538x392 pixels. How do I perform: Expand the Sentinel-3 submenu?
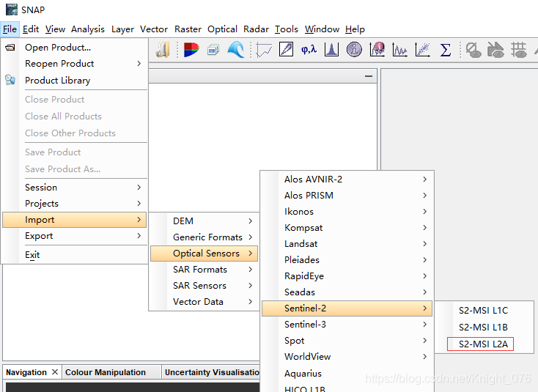click(x=347, y=324)
